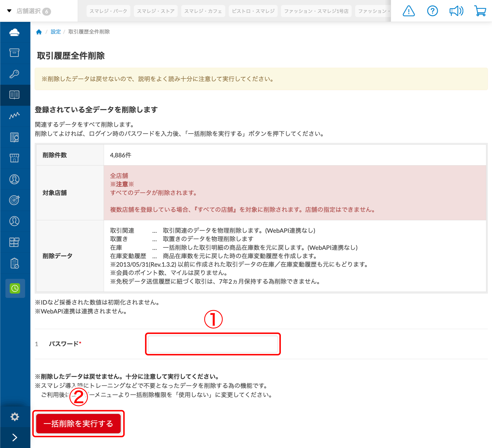Image resolution: width=492 pixels, height=448 pixels.
Task: Click the key icon in sidebar
Action: [14, 74]
